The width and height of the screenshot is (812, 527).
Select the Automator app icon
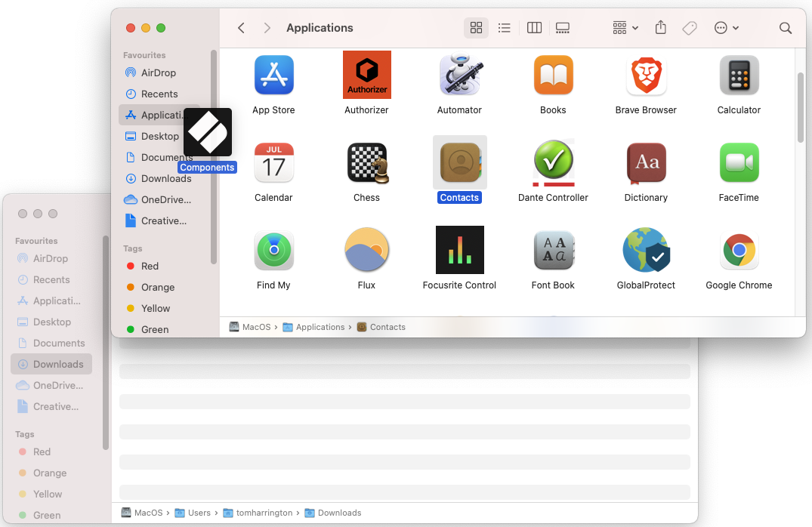coord(460,75)
